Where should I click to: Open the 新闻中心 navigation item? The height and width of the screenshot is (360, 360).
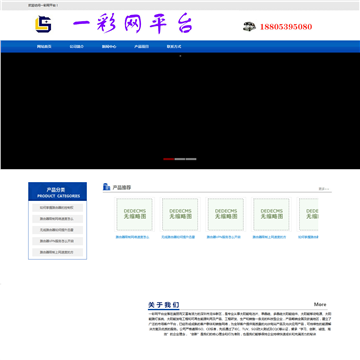tap(109, 47)
